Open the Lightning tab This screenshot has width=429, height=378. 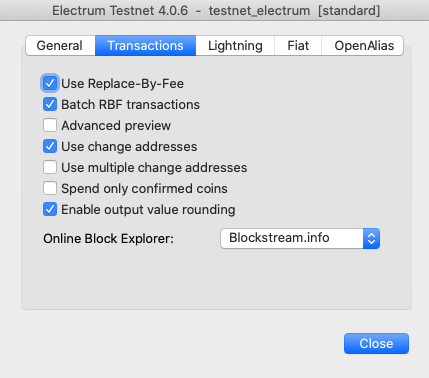click(235, 46)
